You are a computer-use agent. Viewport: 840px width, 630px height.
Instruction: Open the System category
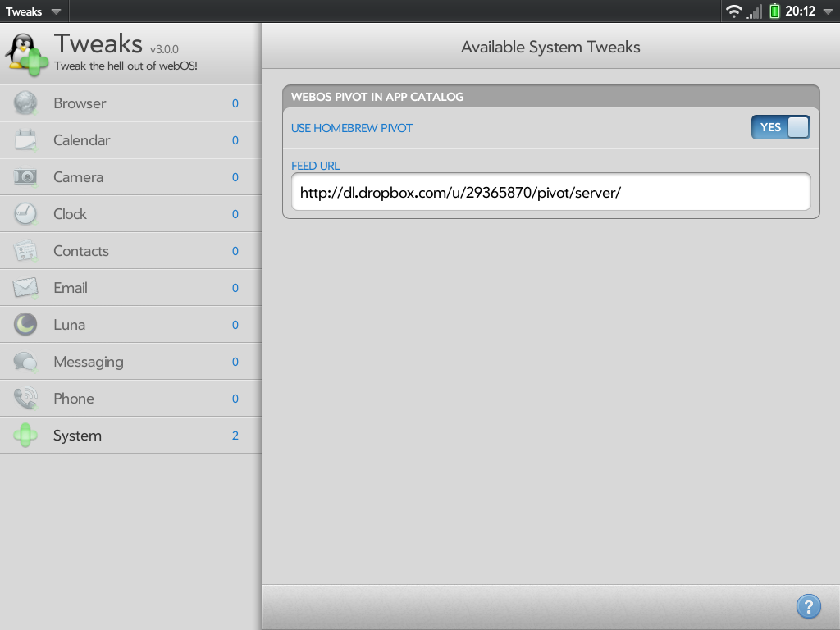click(130, 436)
